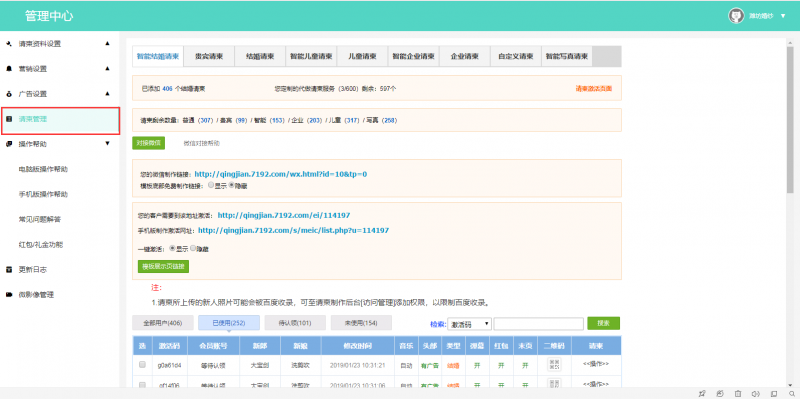
Task: Open the qingjian.7192.com/ei/114197 link
Action: pyautogui.click(x=284, y=215)
